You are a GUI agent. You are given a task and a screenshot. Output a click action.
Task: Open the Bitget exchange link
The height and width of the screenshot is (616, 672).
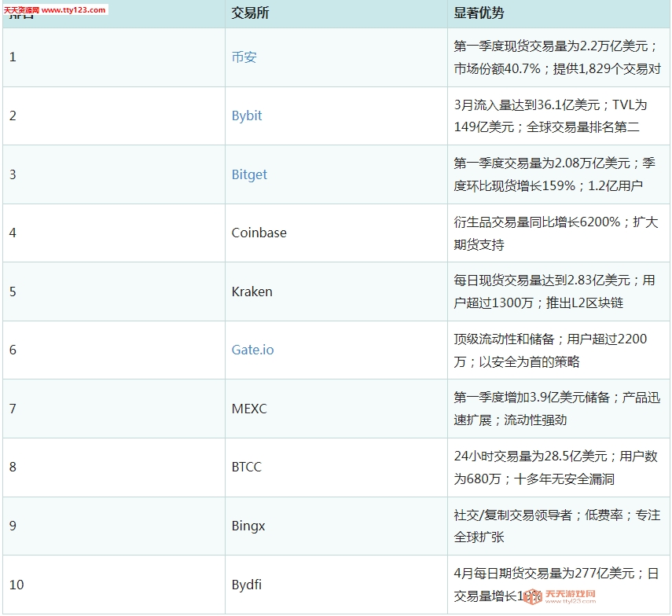(249, 174)
